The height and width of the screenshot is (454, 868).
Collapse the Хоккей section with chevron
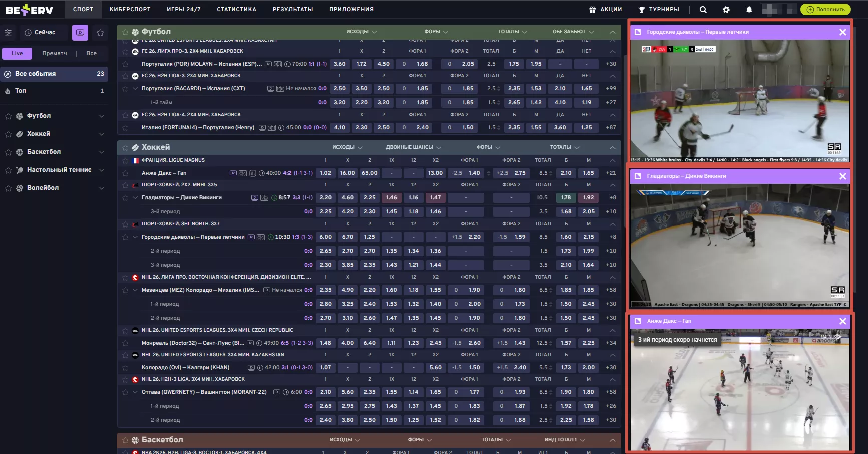tap(612, 148)
